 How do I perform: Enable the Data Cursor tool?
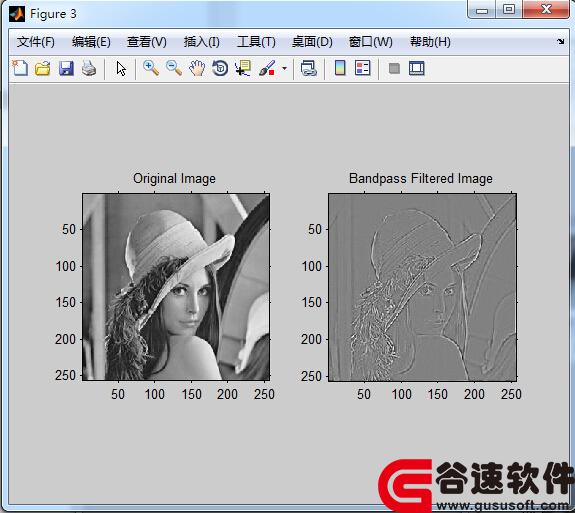point(243,68)
